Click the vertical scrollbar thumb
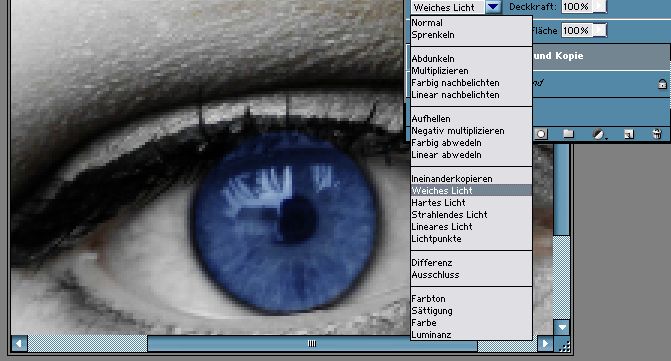Image resolution: width=671 pixels, height=361 pixels. (562, 189)
